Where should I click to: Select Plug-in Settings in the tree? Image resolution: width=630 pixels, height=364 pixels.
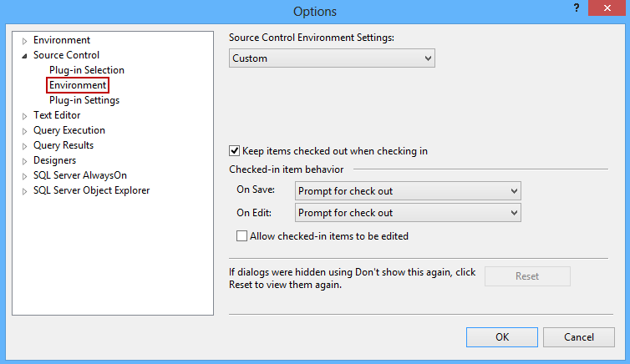point(84,100)
